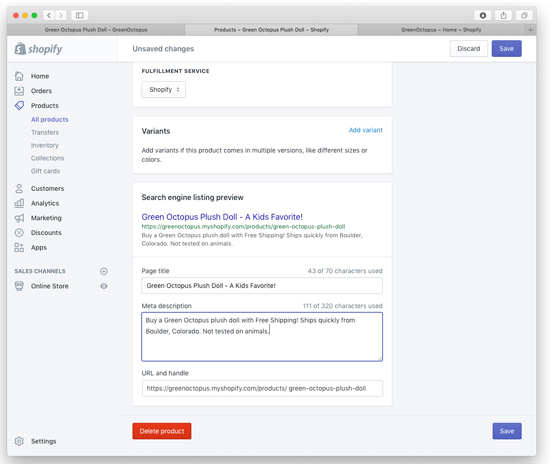Viewport: 550px width, 464px height.
Task: Click the Products tag icon
Action: point(19,106)
